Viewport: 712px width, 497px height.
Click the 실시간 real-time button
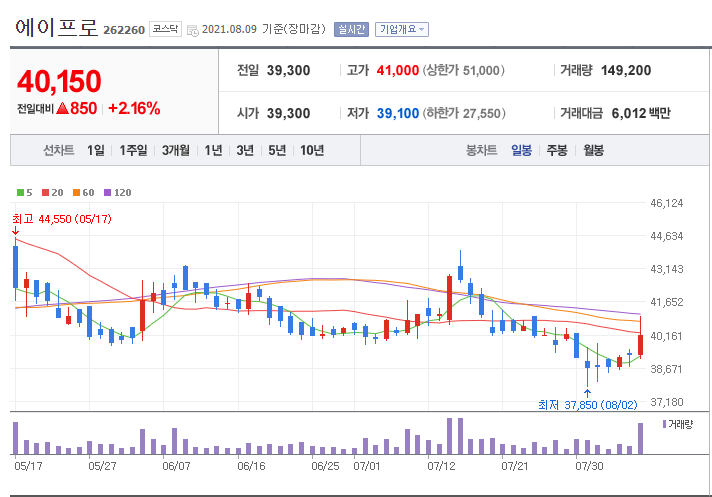(x=351, y=30)
